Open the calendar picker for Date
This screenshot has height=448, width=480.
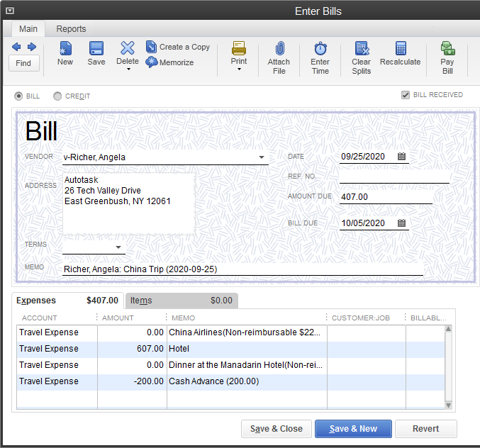(401, 157)
